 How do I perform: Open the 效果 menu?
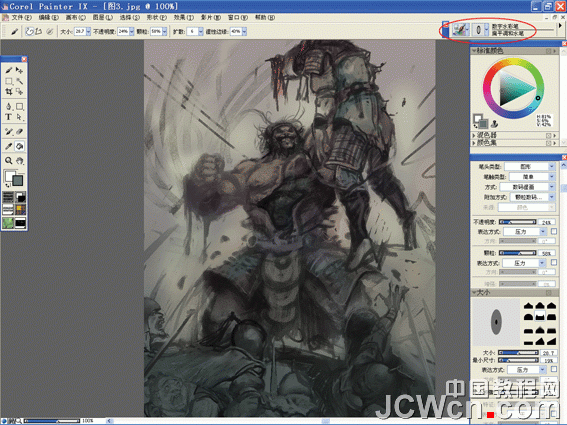184,17
